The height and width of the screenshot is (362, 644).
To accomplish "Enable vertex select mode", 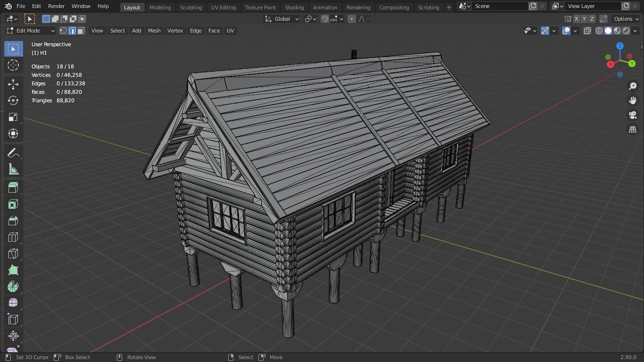I will (x=63, y=31).
